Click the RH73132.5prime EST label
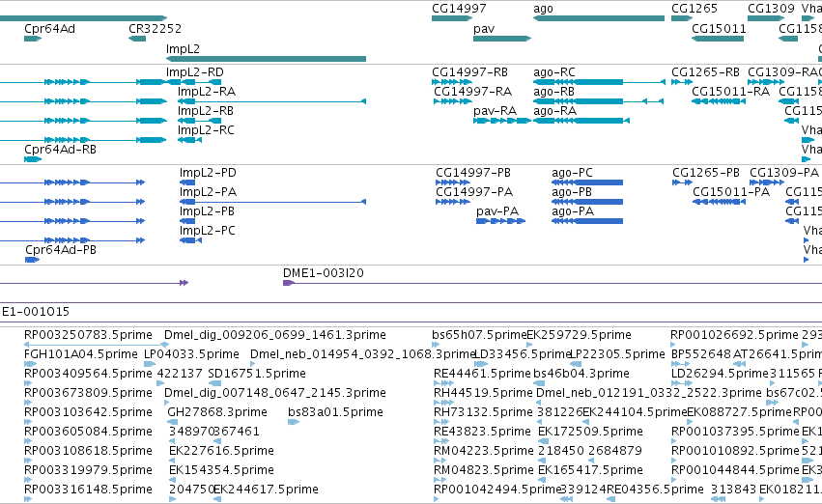Image resolution: width=822 pixels, height=504 pixels. click(x=483, y=412)
